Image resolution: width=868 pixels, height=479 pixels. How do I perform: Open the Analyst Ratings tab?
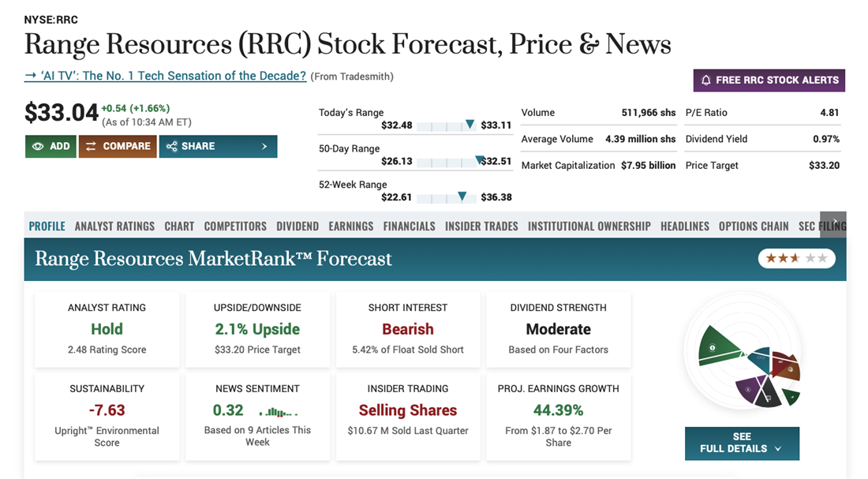[x=114, y=226]
